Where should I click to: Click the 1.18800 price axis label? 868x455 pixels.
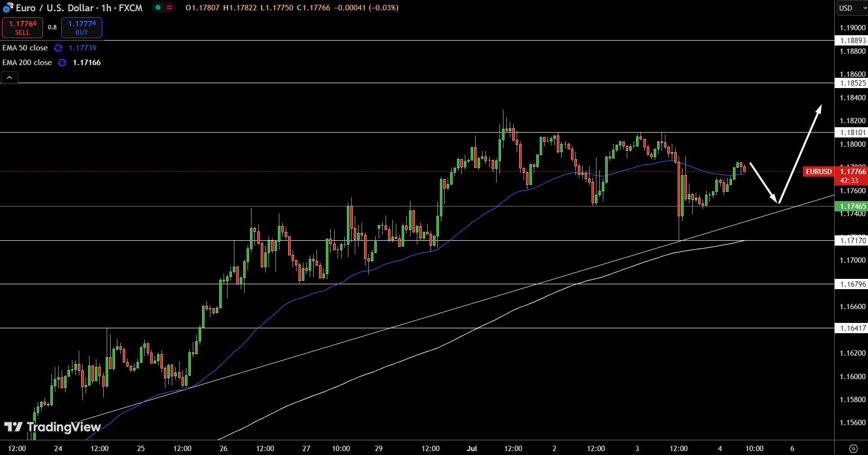coord(852,51)
